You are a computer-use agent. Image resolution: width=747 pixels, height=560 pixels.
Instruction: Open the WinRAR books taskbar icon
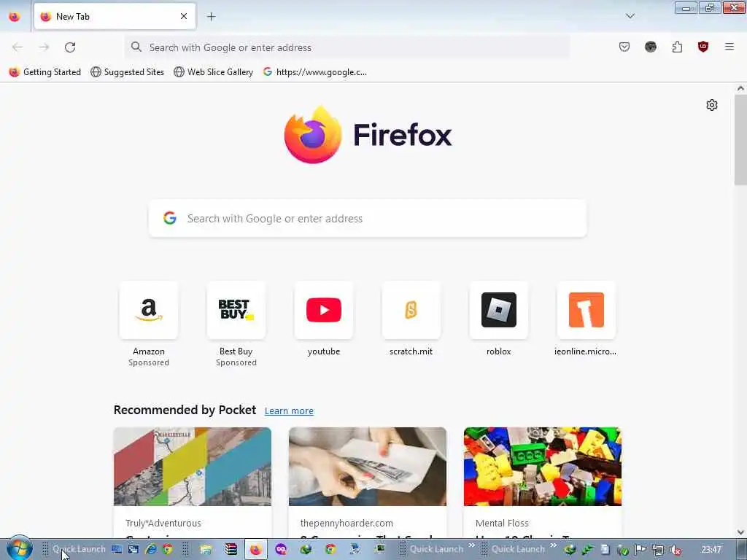[231, 550]
